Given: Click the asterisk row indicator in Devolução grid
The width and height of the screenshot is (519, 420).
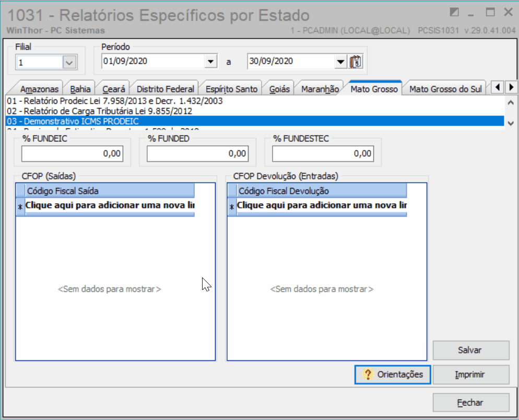Looking at the screenshot, I should pyautogui.click(x=232, y=207).
